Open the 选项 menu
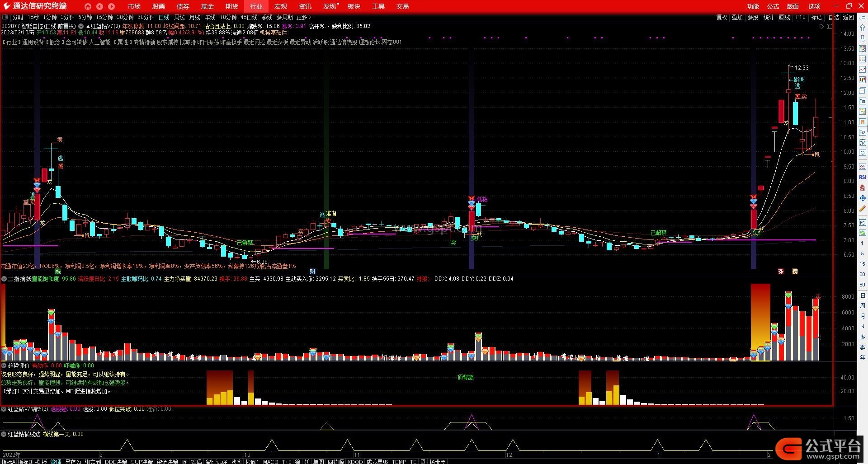Viewport: 868px width, 464px height. coord(815,6)
